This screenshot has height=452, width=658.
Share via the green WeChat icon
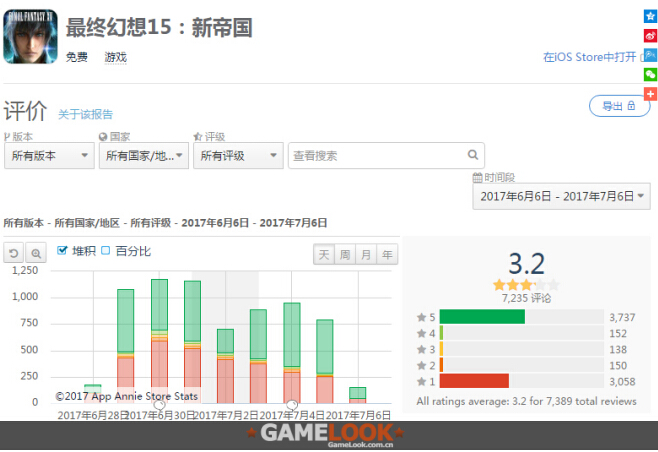(x=650, y=75)
